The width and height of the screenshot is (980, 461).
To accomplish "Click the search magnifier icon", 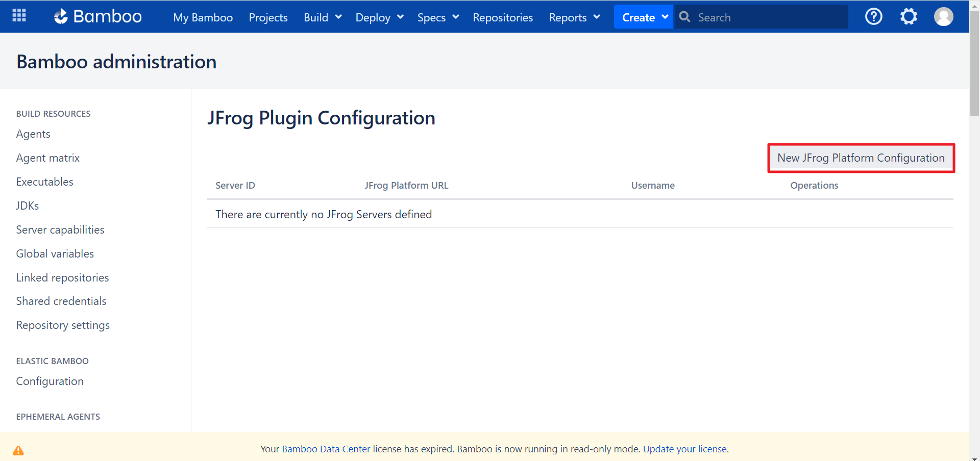I will click(685, 17).
